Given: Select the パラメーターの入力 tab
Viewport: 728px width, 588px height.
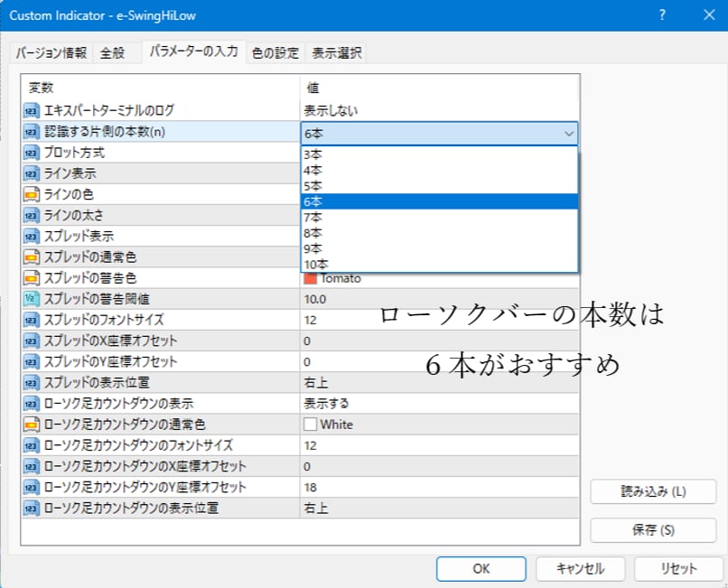Looking at the screenshot, I should (193, 51).
